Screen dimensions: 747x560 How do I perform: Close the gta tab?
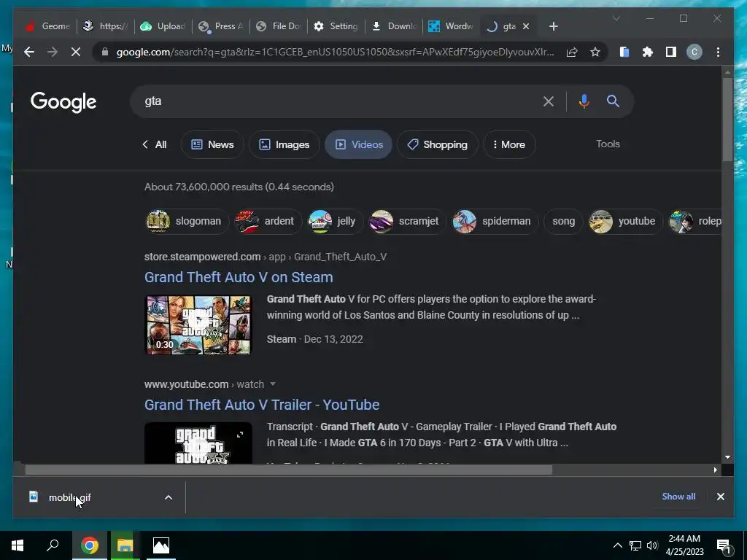(x=526, y=26)
